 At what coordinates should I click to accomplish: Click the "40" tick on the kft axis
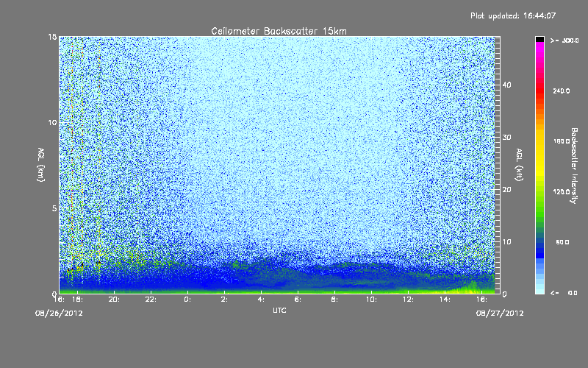506,85
